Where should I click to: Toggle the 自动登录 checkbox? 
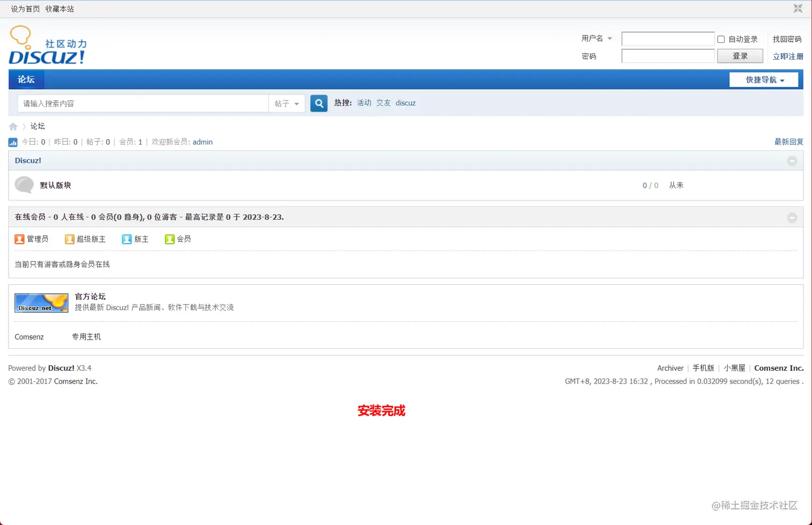point(721,39)
